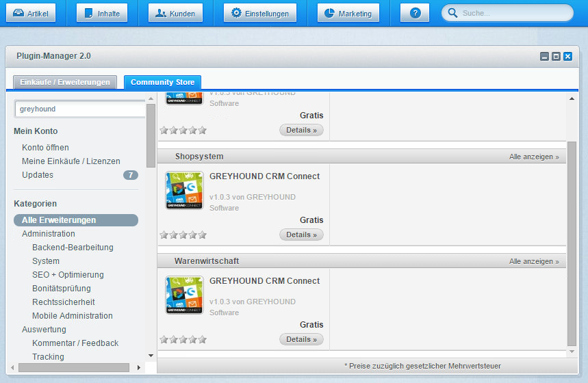588x383 pixels.
Task: Select Mobile Administration subcategory
Action: (73, 316)
